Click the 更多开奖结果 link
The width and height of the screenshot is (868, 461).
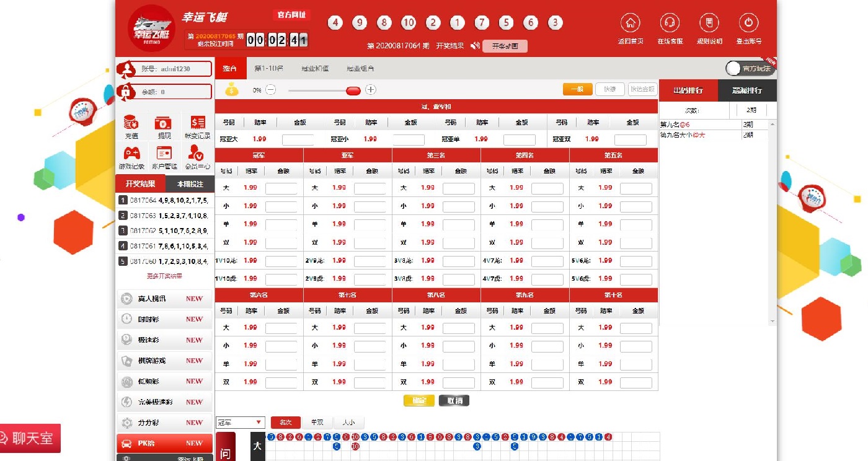point(164,276)
